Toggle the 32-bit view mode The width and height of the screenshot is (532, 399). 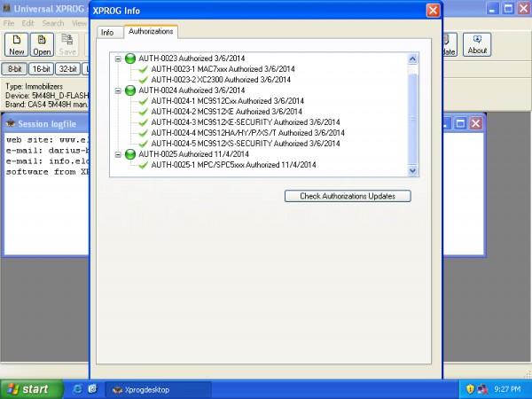(68, 69)
